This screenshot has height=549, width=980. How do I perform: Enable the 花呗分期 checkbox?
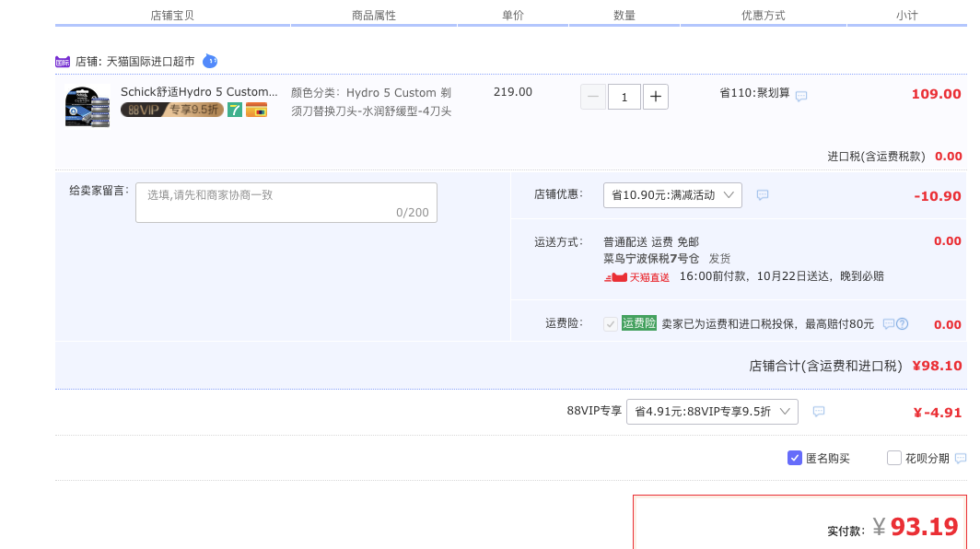[x=893, y=458]
